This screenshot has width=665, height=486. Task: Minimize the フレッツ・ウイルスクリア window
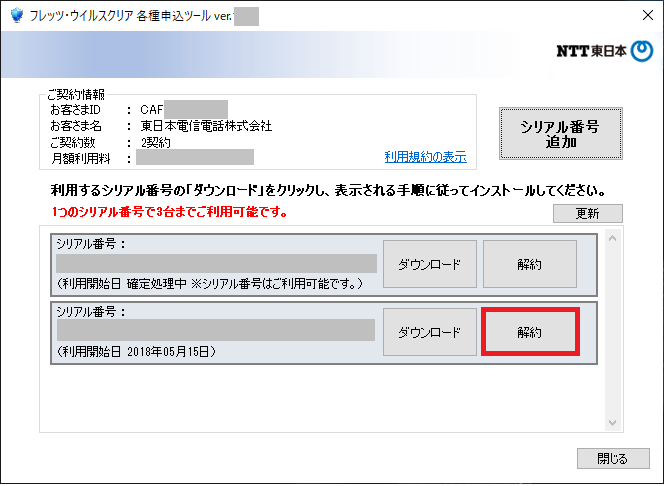tap(543, 15)
